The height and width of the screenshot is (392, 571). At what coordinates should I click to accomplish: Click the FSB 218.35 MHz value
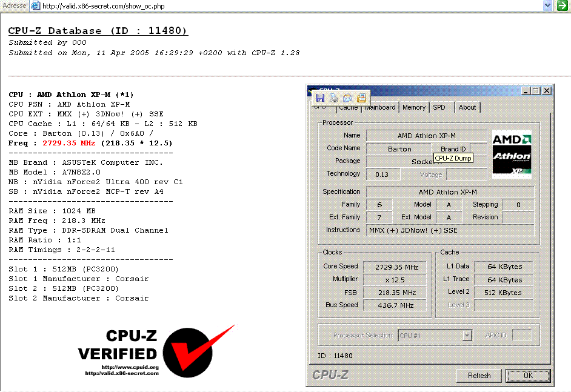395,293
